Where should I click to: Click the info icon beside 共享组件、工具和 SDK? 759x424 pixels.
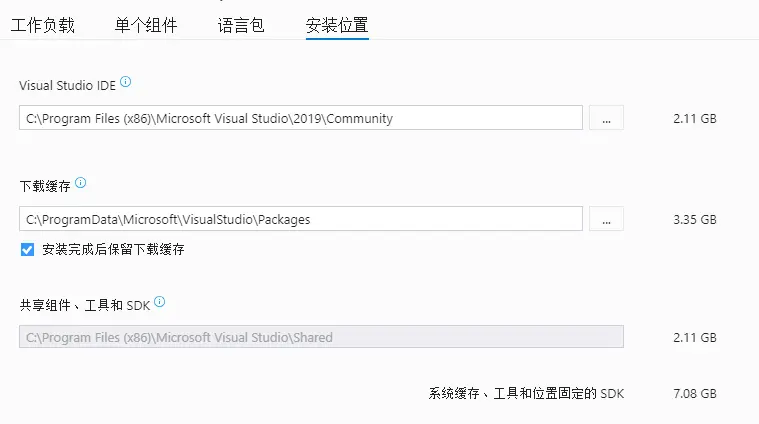click(x=159, y=302)
